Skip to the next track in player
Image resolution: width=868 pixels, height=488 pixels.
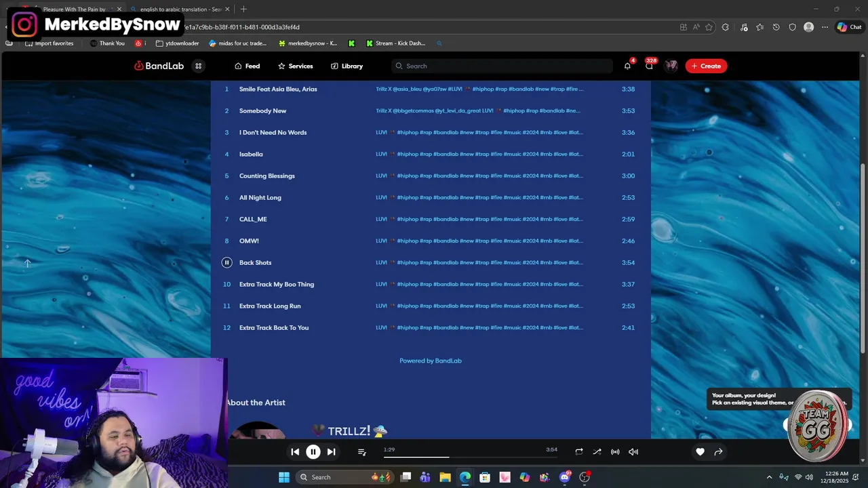331,451
